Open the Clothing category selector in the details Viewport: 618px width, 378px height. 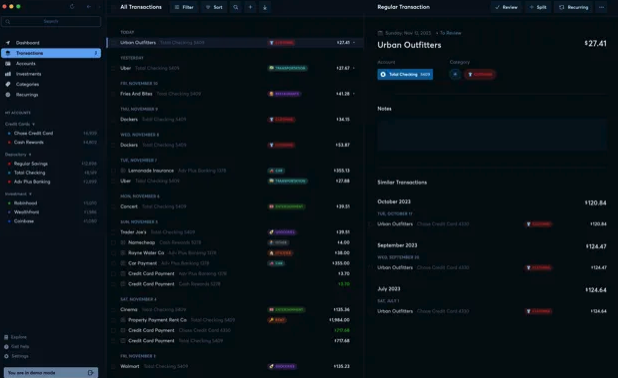point(480,74)
